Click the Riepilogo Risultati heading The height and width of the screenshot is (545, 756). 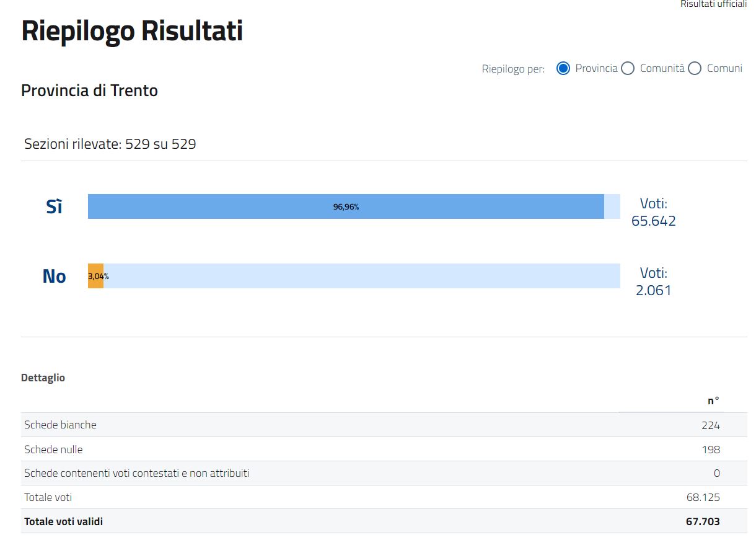(132, 31)
